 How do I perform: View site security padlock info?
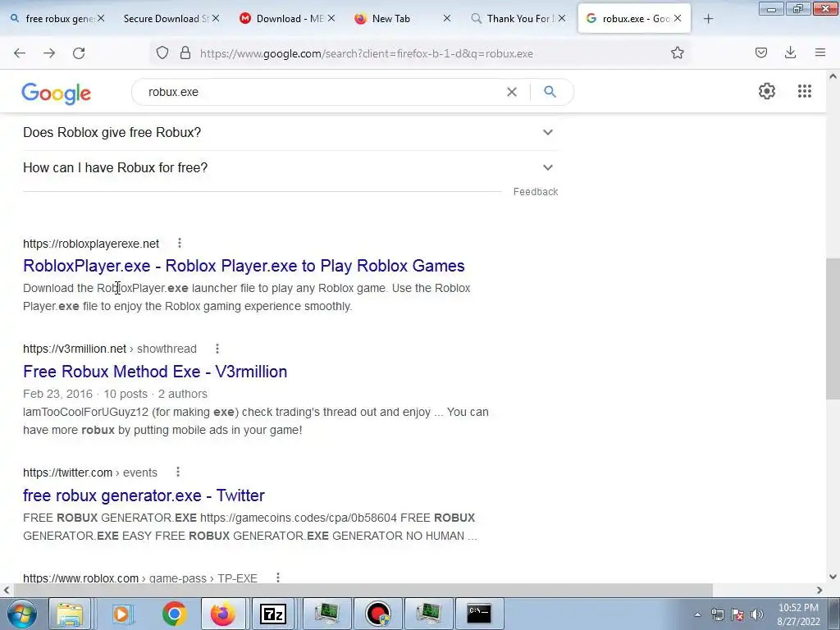point(185,52)
